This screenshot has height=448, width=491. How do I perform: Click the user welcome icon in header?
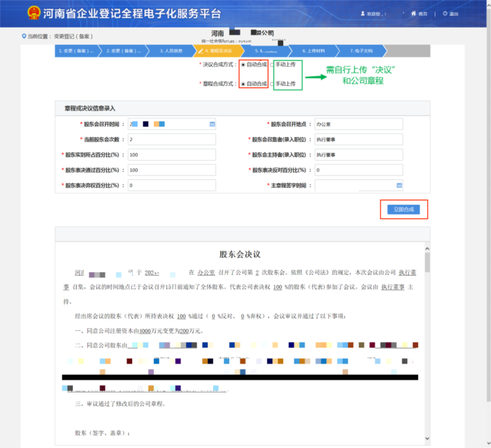coord(362,13)
